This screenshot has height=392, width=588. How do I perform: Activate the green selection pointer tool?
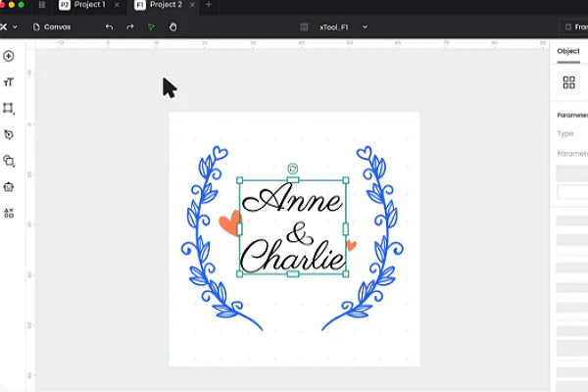(x=152, y=27)
